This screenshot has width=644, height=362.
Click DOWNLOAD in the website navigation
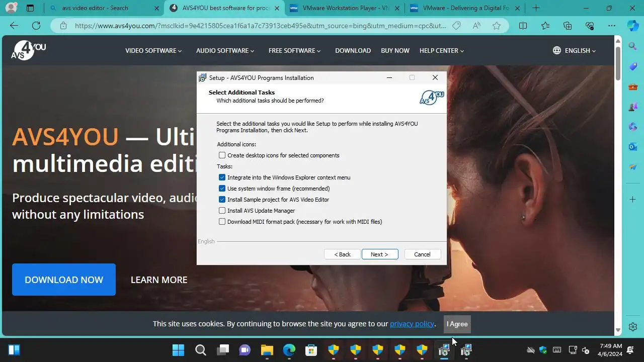point(353,51)
